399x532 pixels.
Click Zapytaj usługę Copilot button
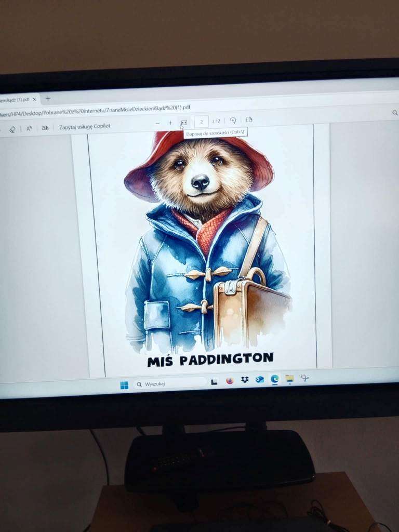tap(85, 126)
